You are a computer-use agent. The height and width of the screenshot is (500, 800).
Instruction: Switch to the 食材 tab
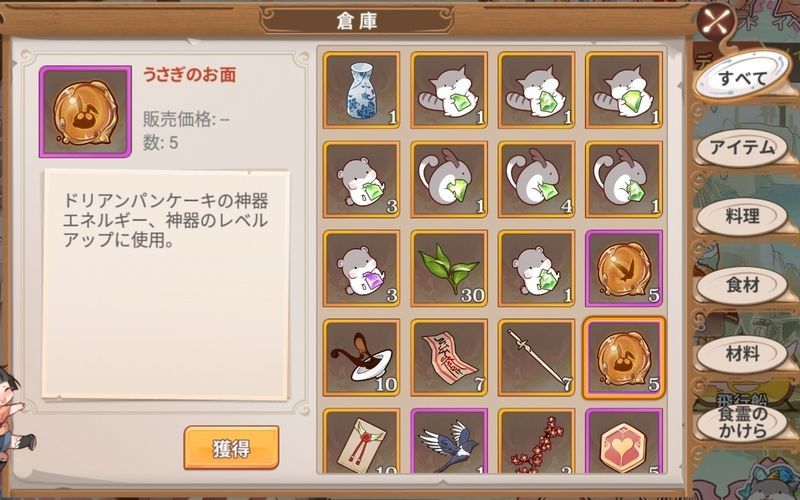tap(742, 286)
